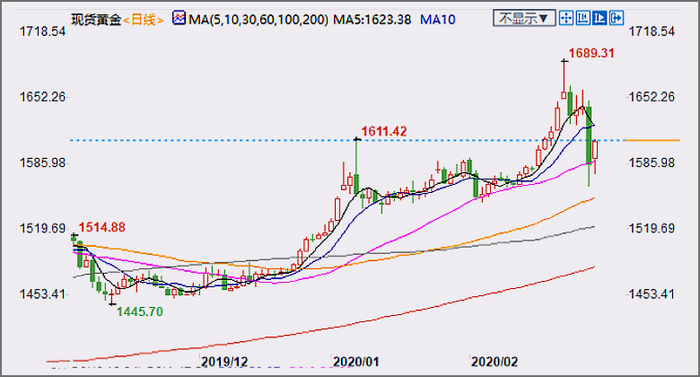Viewport: 700px width, 377px height.
Task: Click the export arrow toolbar icon
Action: coord(616,18)
